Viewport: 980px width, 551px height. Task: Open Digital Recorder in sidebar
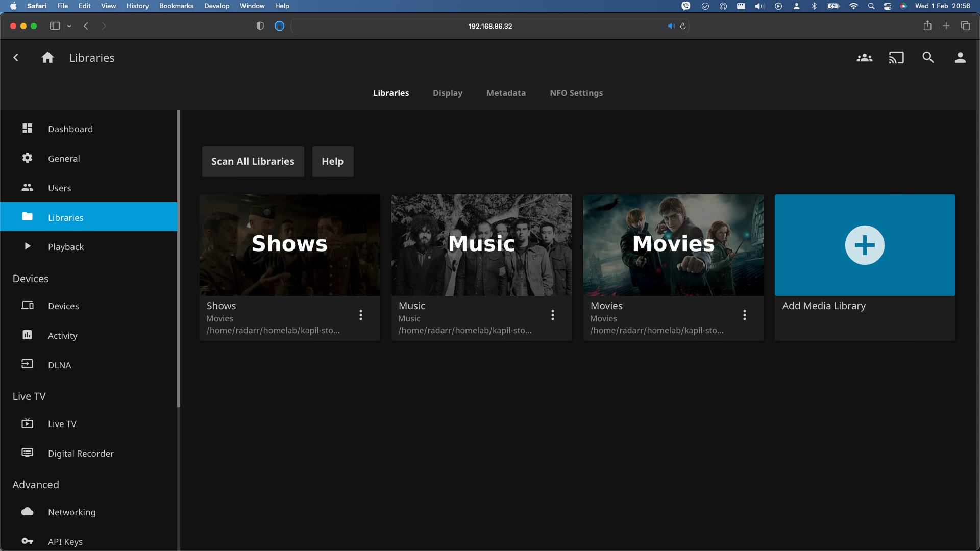pos(89,454)
